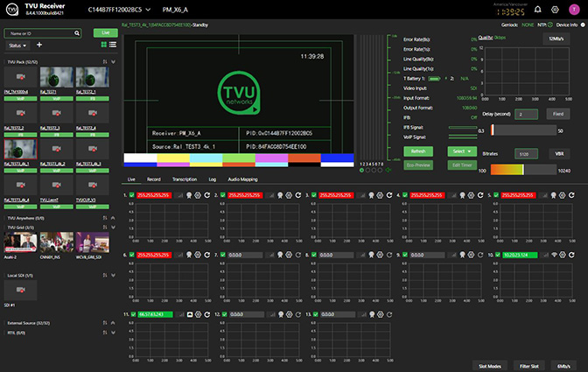Adjust the Delay slider handle
Screen dimensions: 588x372
493,130
